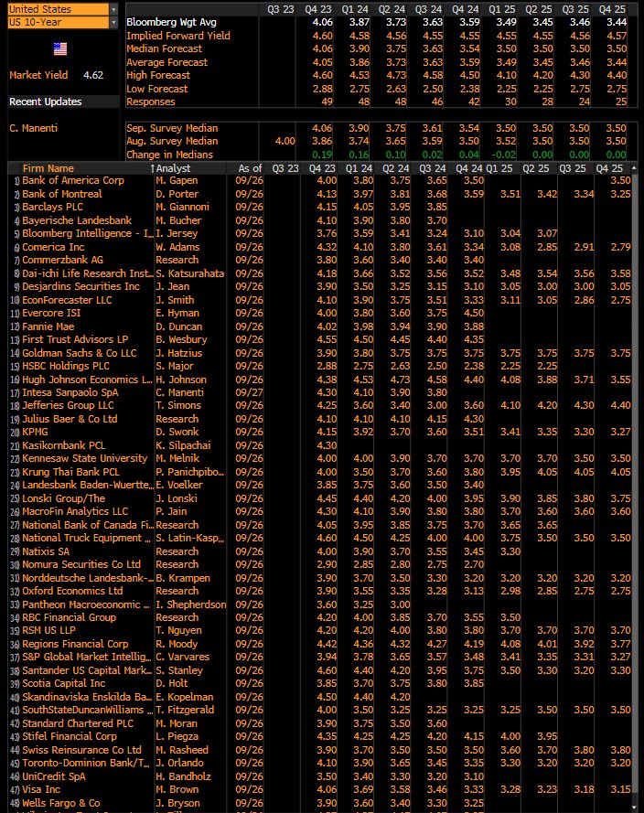Select Kasikornbank PCL firm
The image size is (644, 813).
click(x=64, y=445)
